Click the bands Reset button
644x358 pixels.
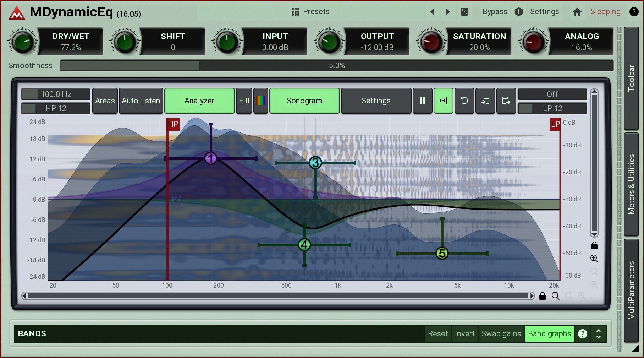tap(438, 334)
